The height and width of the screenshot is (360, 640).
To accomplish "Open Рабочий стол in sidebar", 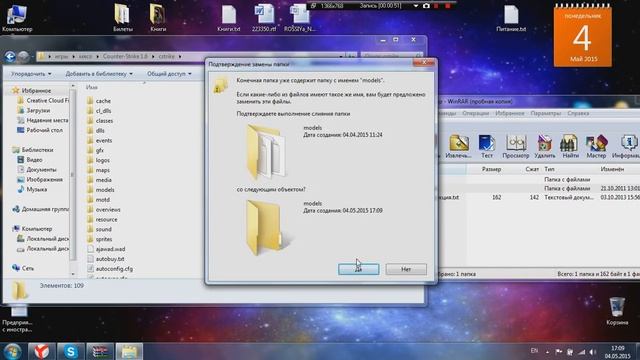I will [x=40, y=130].
